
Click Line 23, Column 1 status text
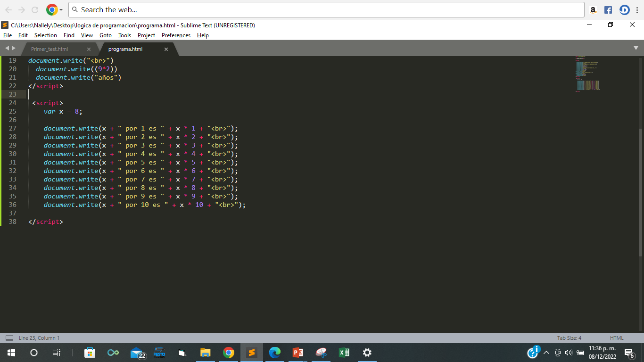click(39, 338)
